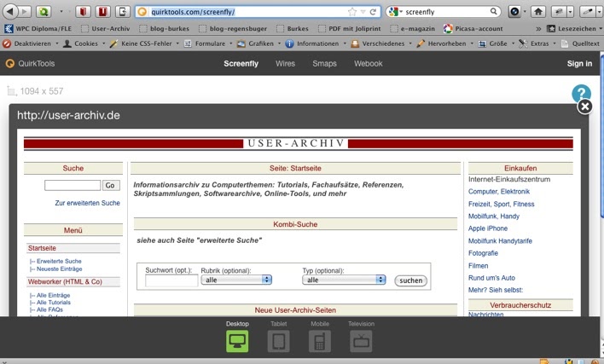The width and height of the screenshot is (604, 364).
Task: Bookmark page with the star icon
Action: [x=352, y=12]
